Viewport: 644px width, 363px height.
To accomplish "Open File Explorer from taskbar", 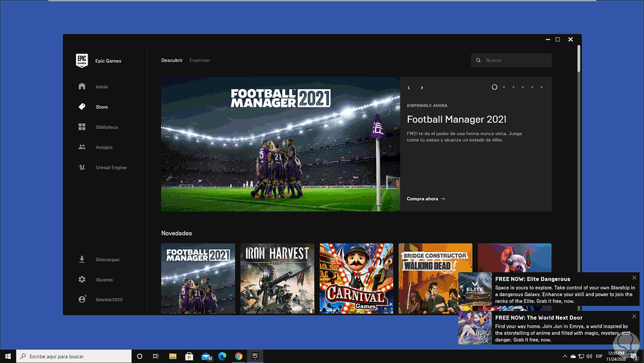I will 173,356.
